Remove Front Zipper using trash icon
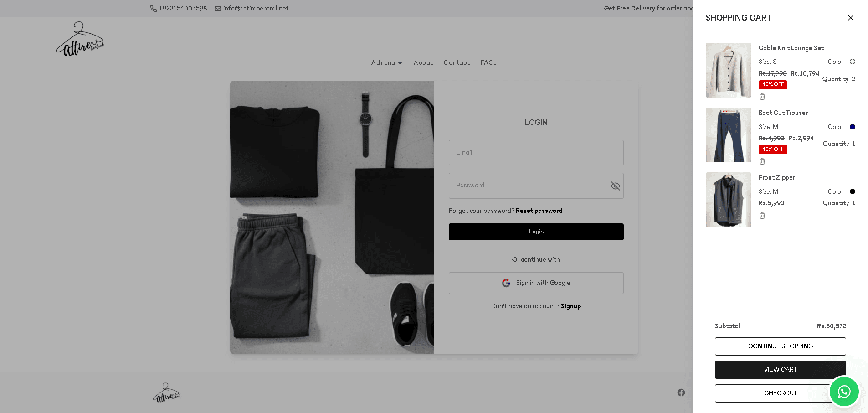Image resolution: width=868 pixels, height=413 pixels. click(762, 216)
